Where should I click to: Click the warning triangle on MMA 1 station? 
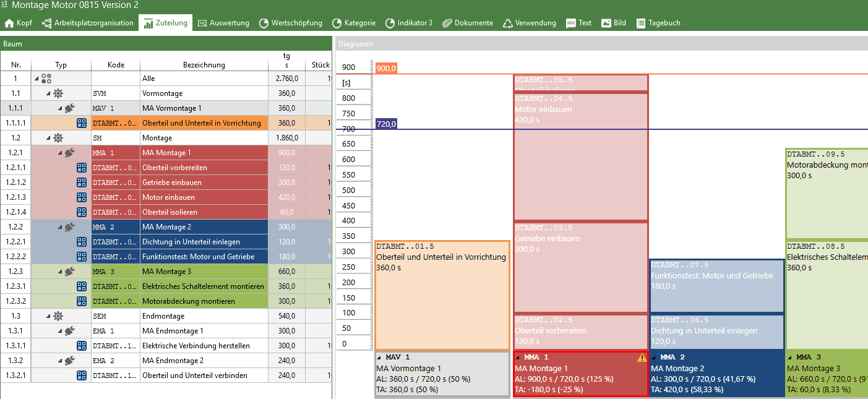coord(642,358)
